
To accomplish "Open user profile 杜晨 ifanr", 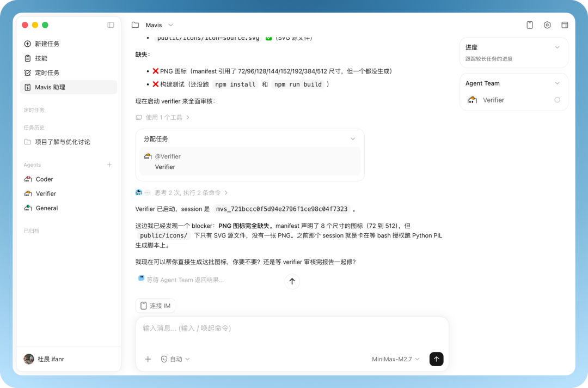I will point(44,359).
